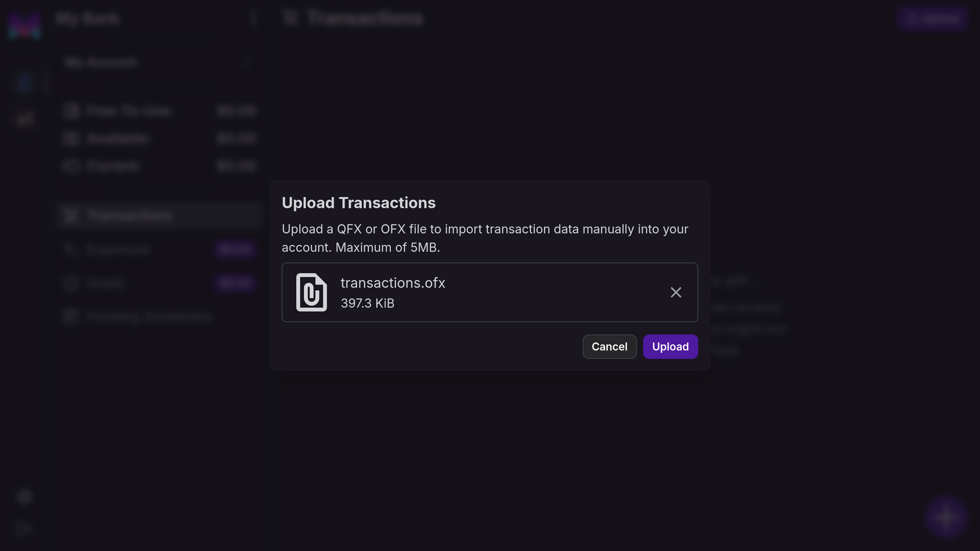This screenshot has width=980, height=551.
Task: Go to Expenses in the sidebar
Action: point(118,249)
